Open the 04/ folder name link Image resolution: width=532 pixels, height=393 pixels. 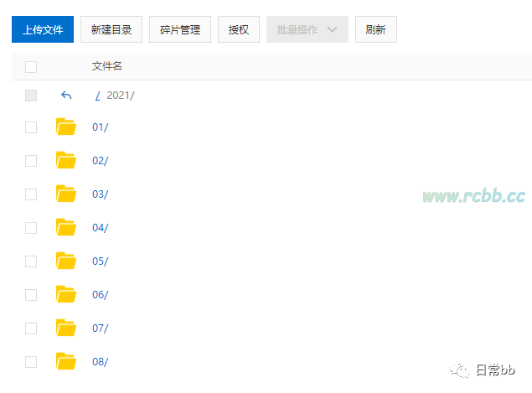pos(100,228)
